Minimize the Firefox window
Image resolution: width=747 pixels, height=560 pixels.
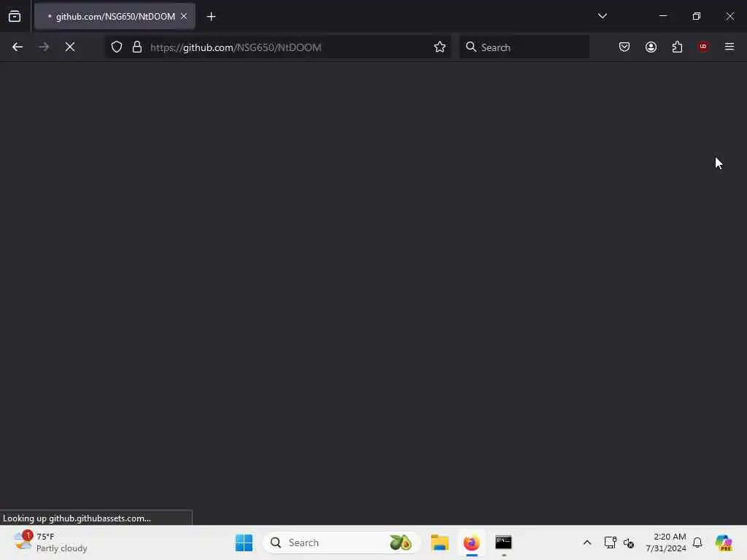663,16
